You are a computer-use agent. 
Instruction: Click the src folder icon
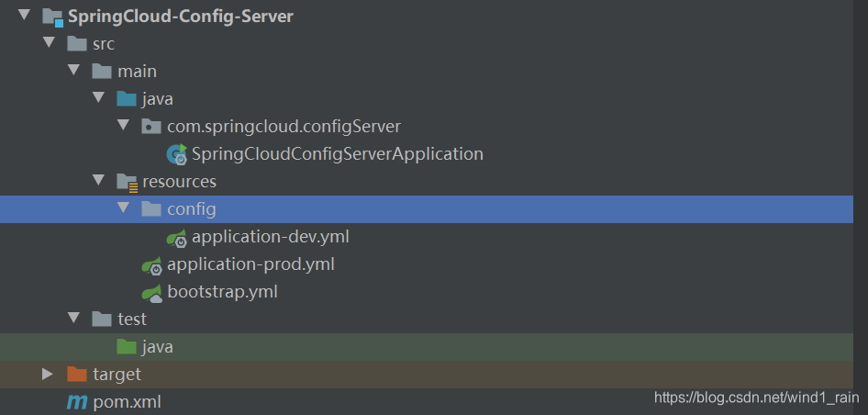[77, 44]
